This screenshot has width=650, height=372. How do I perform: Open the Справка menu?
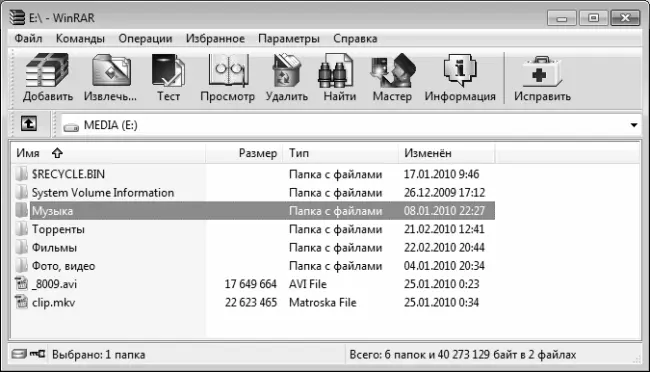pyautogui.click(x=355, y=39)
